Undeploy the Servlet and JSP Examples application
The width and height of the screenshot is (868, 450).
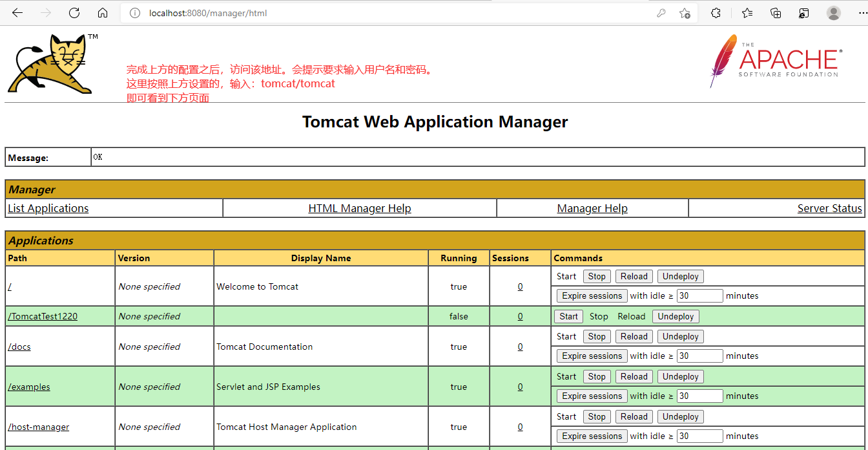coord(681,376)
